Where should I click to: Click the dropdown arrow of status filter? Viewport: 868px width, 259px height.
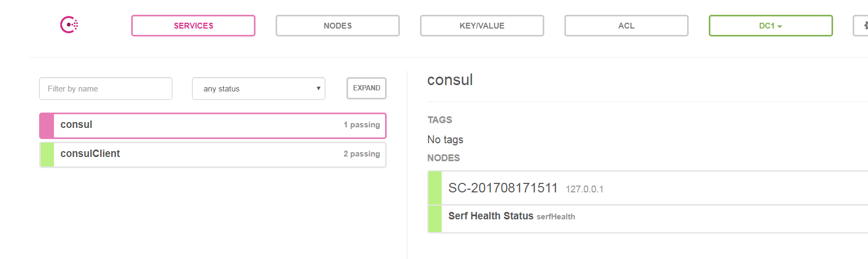[x=318, y=88]
